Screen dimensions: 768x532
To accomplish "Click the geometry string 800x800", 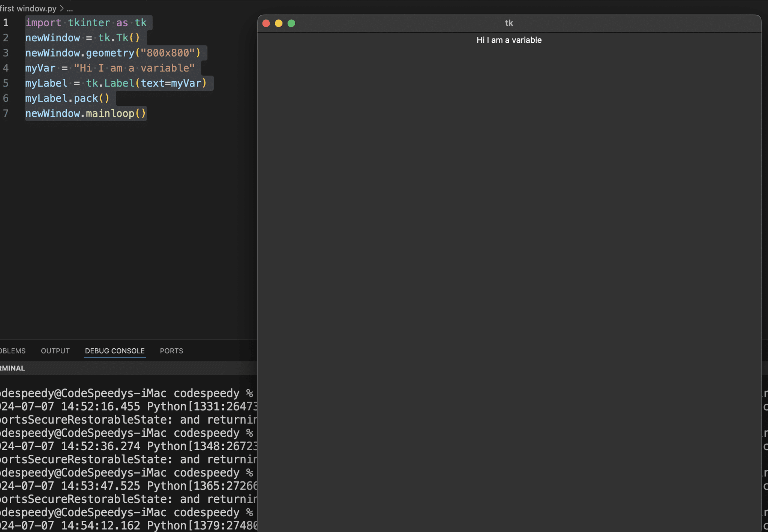I will pos(168,53).
